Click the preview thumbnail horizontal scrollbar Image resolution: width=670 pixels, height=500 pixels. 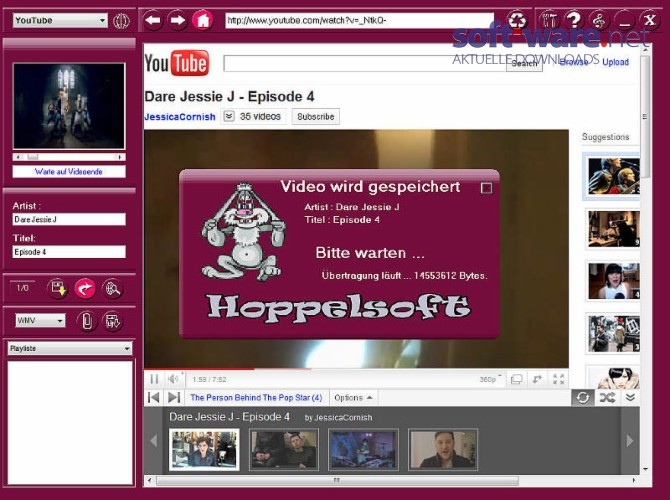tap(69, 157)
